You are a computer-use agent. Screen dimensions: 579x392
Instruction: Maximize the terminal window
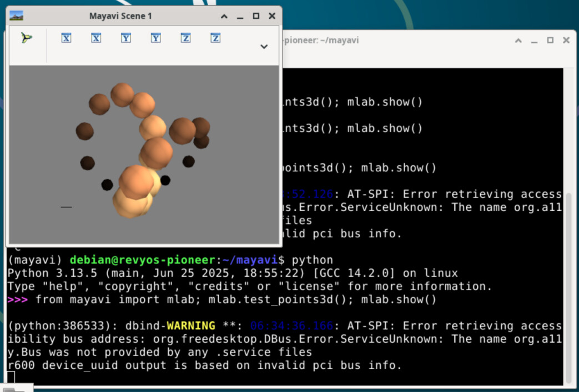pyautogui.click(x=550, y=40)
